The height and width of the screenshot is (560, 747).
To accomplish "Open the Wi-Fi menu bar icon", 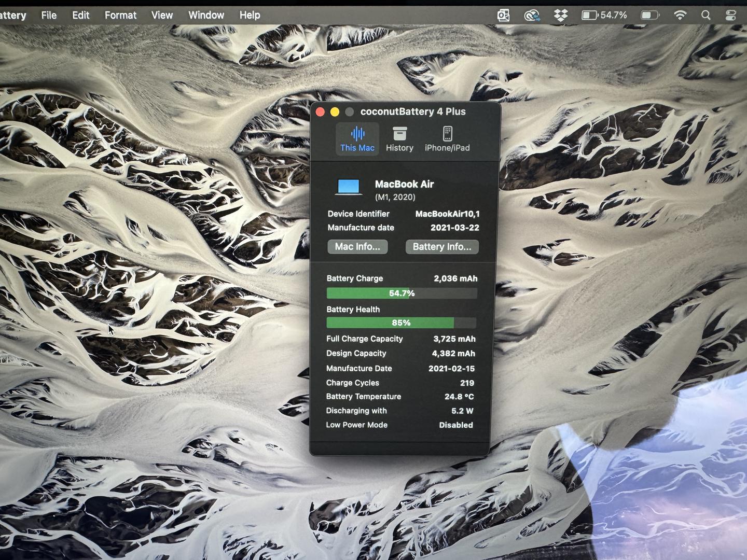I will coord(680,16).
